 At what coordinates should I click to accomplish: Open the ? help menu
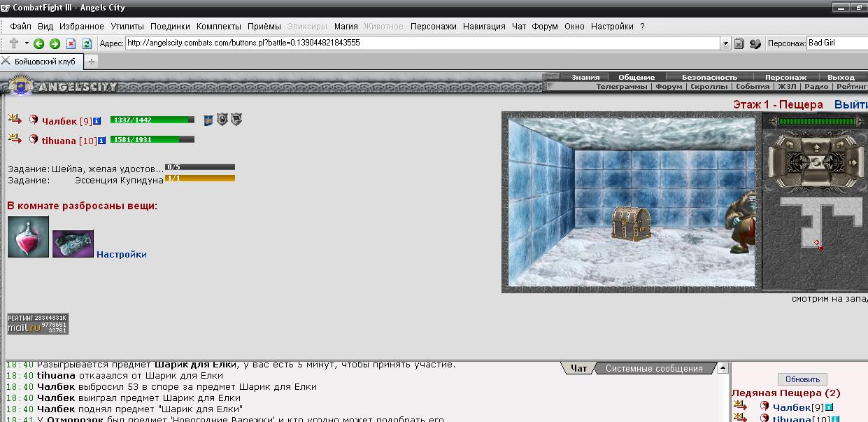[642, 27]
